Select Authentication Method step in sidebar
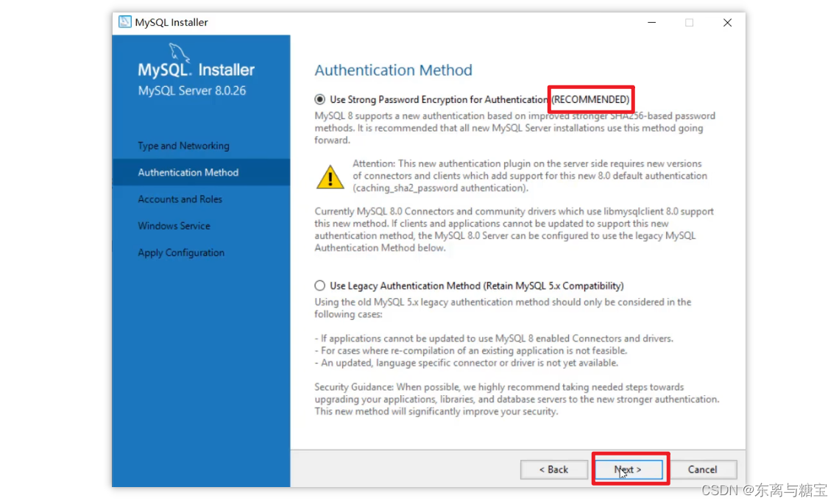The height and width of the screenshot is (504, 839). click(x=201, y=172)
